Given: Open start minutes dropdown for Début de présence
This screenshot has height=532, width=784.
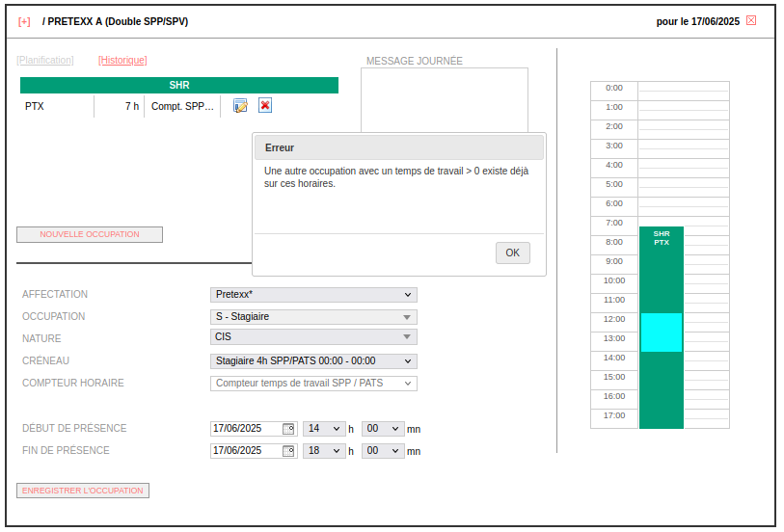Looking at the screenshot, I should click(x=383, y=429).
